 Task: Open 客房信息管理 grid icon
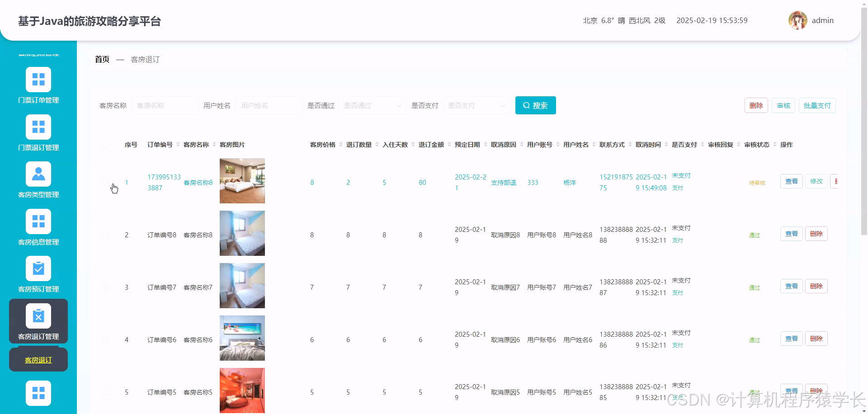[x=38, y=221]
